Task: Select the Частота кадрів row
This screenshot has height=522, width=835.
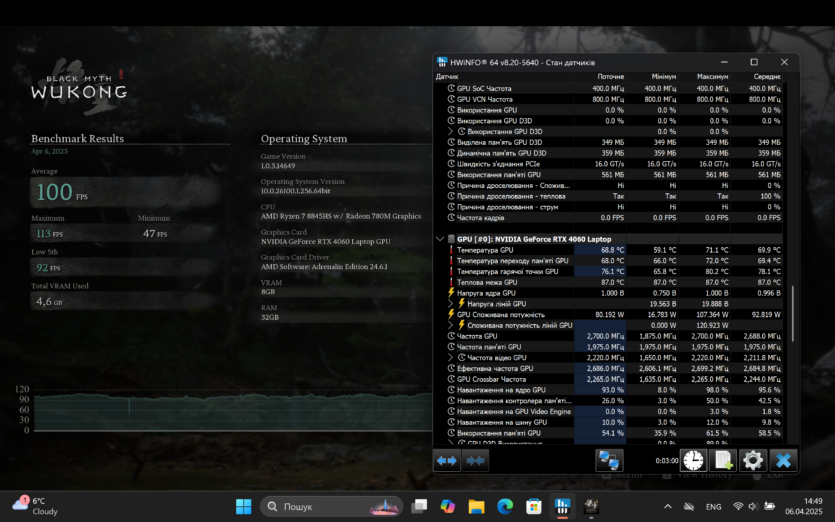Action: click(x=608, y=217)
